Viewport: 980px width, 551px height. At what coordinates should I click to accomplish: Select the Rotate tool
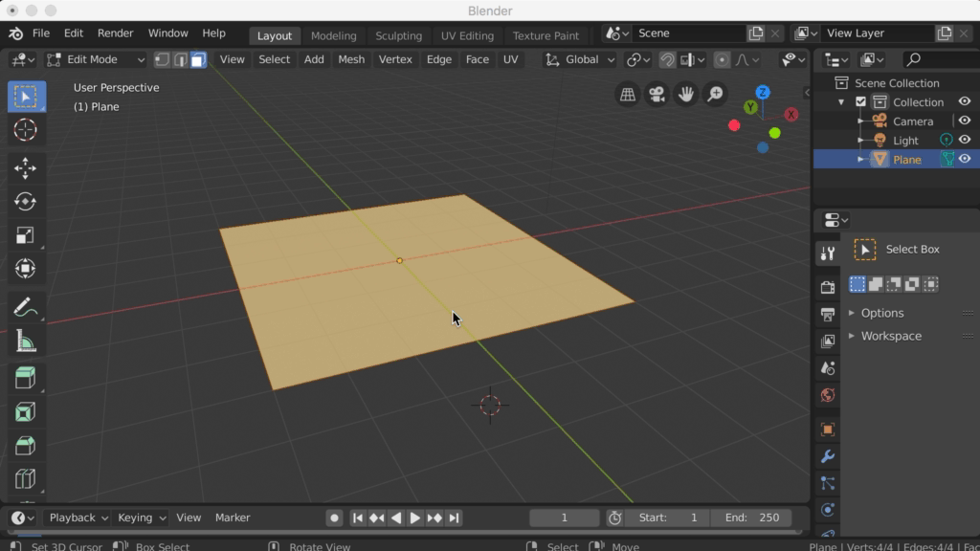pyautogui.click(x=26, y=202)
